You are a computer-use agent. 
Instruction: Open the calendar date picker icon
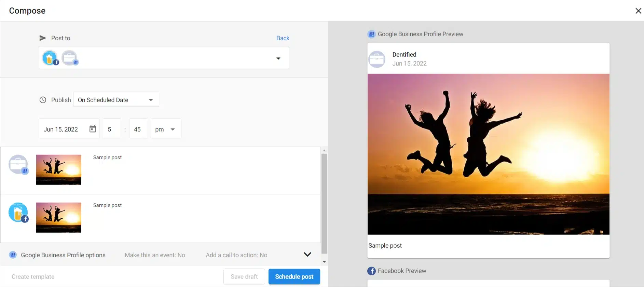(93, 129)
